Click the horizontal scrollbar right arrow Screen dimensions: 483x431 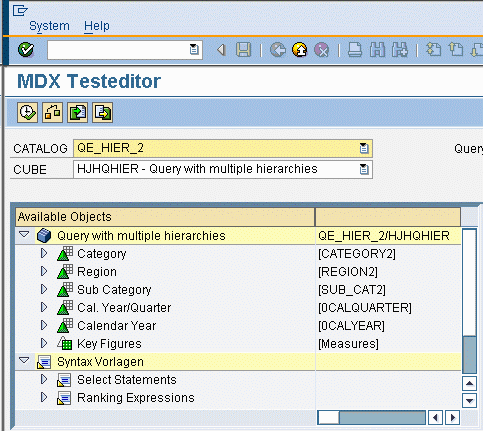click(x=452, y=418)
